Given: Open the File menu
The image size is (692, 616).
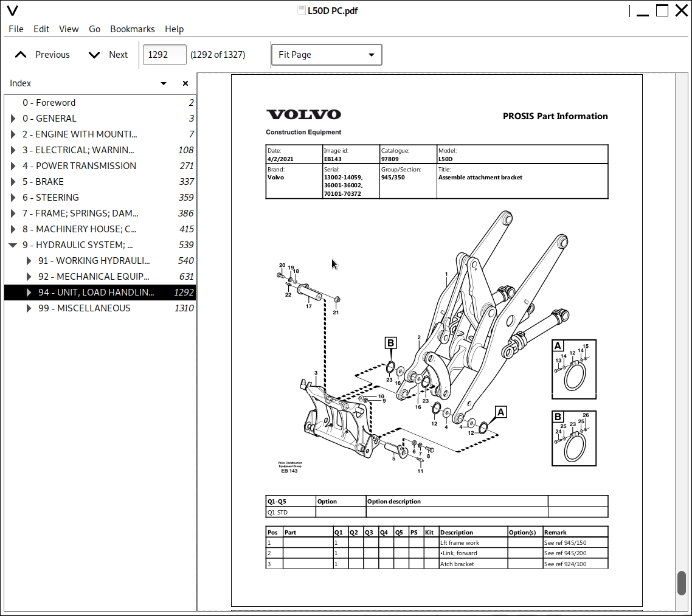Looking at the screenshot, I should click(x=16, y=29).
